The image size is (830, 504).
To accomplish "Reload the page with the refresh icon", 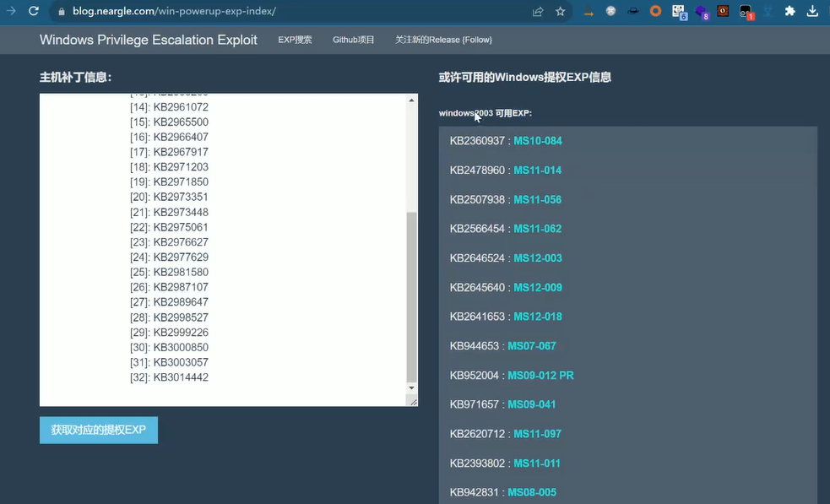I will 34,12.
